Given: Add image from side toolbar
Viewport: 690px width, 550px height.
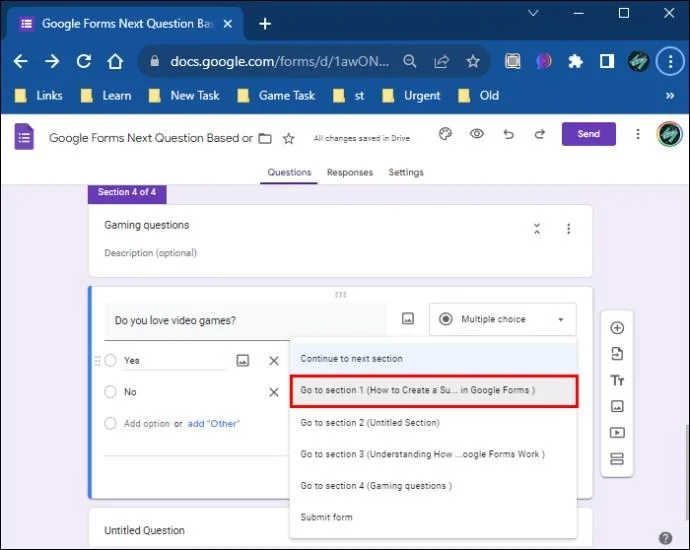Looking at the screenshot, I should 617,406.
